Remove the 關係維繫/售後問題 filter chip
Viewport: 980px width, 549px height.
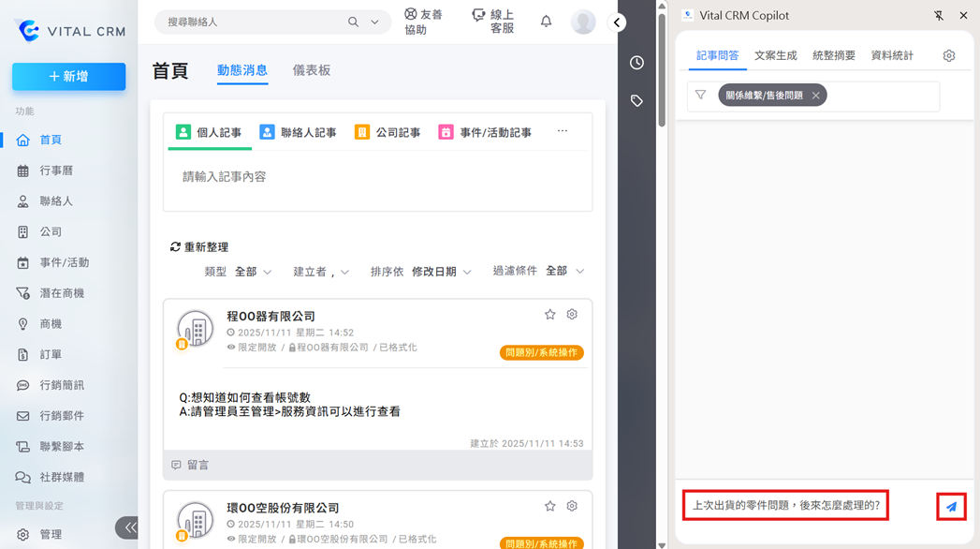pyautogui.click(x=815, y=96)
